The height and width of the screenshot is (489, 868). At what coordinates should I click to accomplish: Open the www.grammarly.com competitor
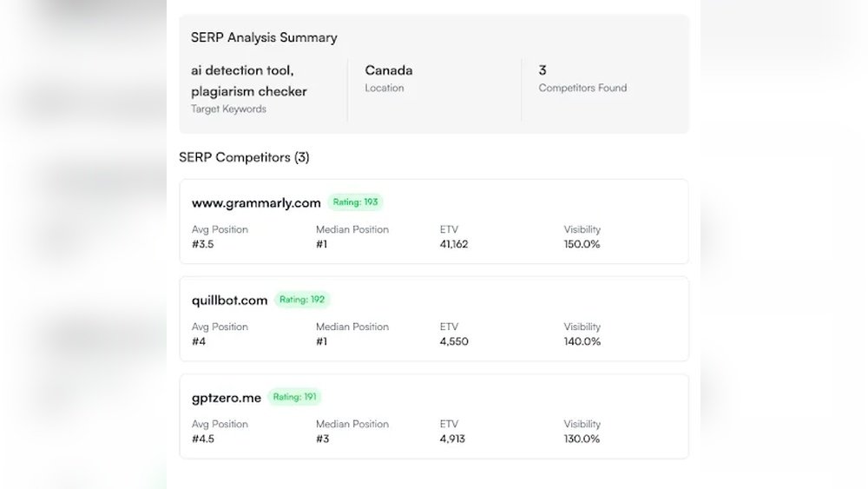[256, 203]
